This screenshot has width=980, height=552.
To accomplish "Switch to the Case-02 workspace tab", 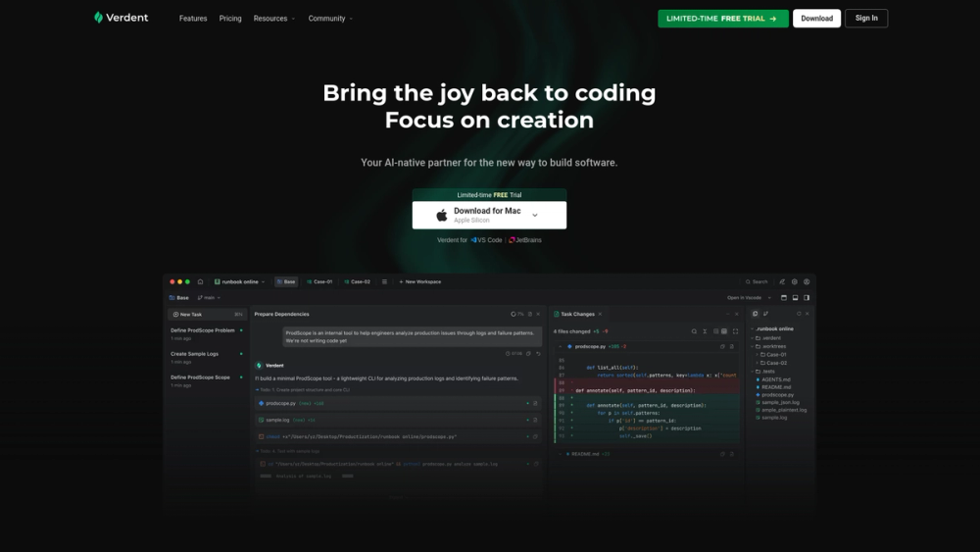I will 358,282.
